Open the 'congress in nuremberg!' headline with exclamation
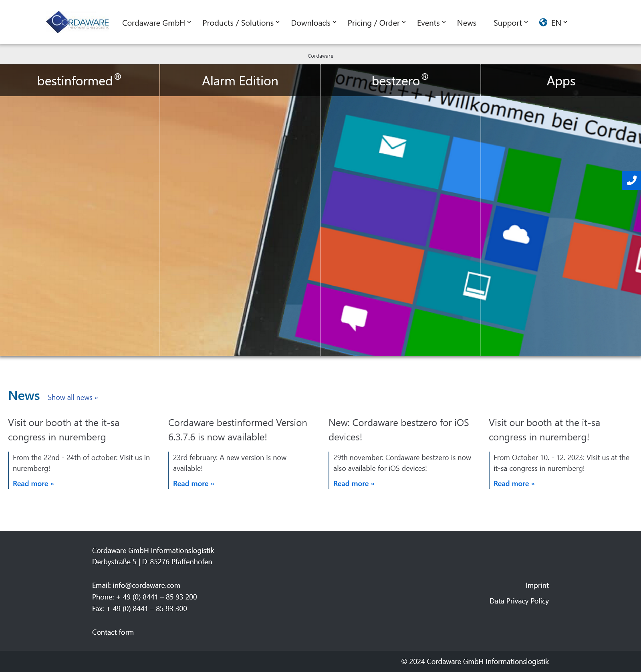Viewport: 641px width, 672px height. (x=544, y=430)
